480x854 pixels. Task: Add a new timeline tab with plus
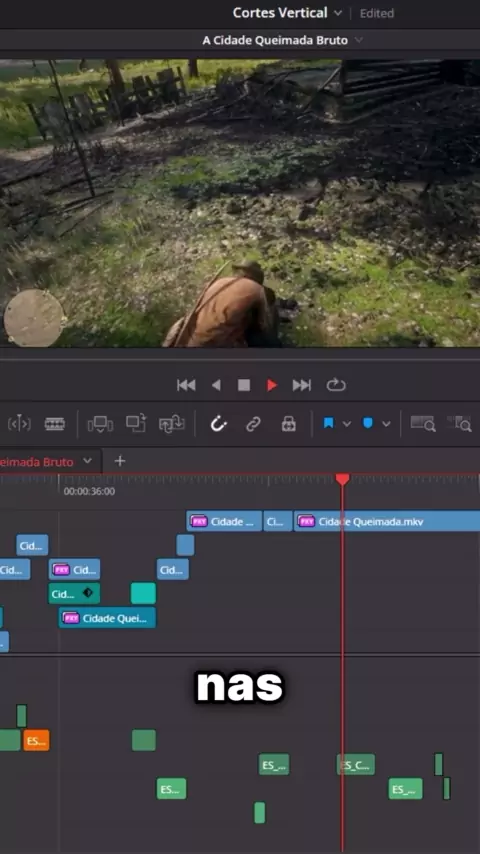coord(120,461)
